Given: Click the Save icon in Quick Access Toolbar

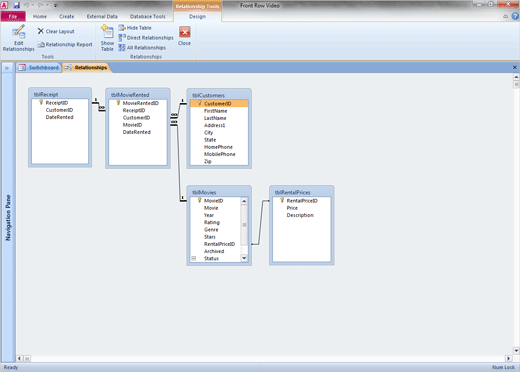Looking at the screenshot, I should coord(16,5).
